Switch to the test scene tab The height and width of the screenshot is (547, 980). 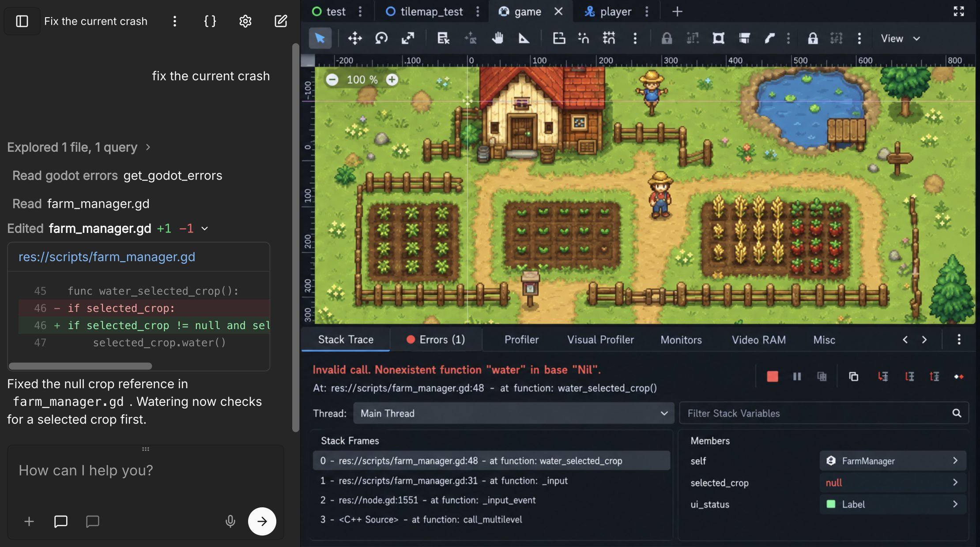[x=329, y=11]
